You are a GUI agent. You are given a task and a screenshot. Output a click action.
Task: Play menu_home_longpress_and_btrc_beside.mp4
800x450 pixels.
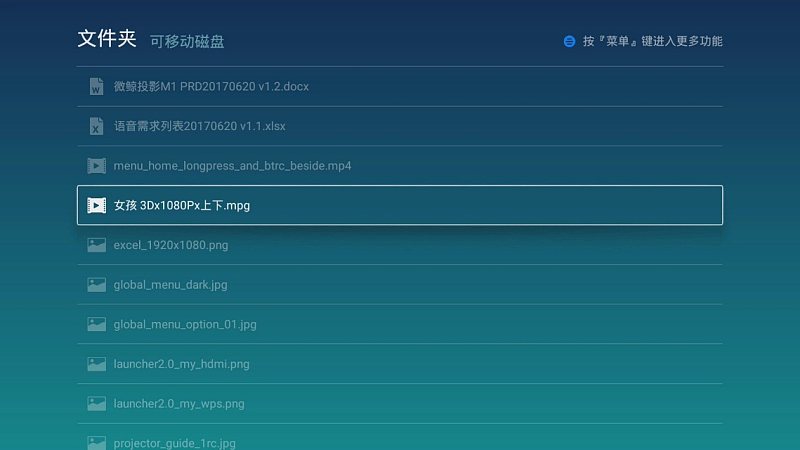tap(232, 166)
